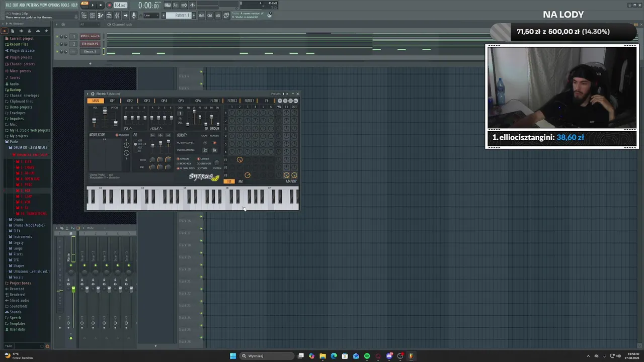Select the STR Violin FG channel button
The image size is (644, 362).
[90, 44]
